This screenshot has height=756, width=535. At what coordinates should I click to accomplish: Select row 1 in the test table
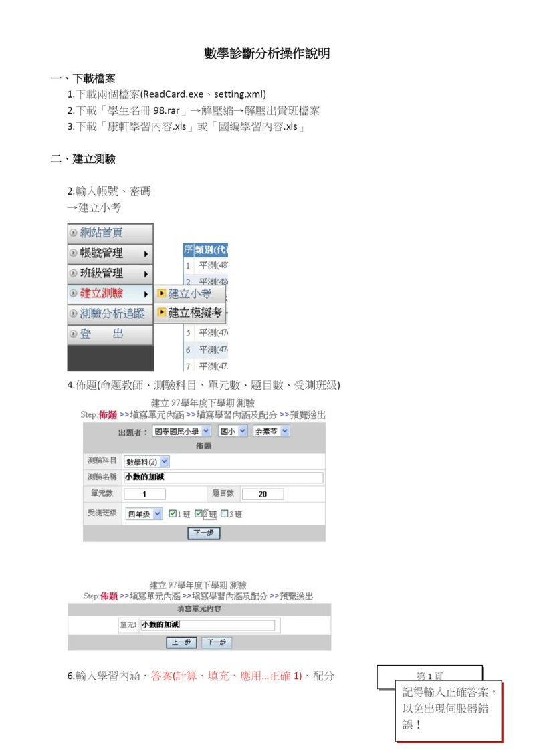pyautogui.click(x=205, y=265)
